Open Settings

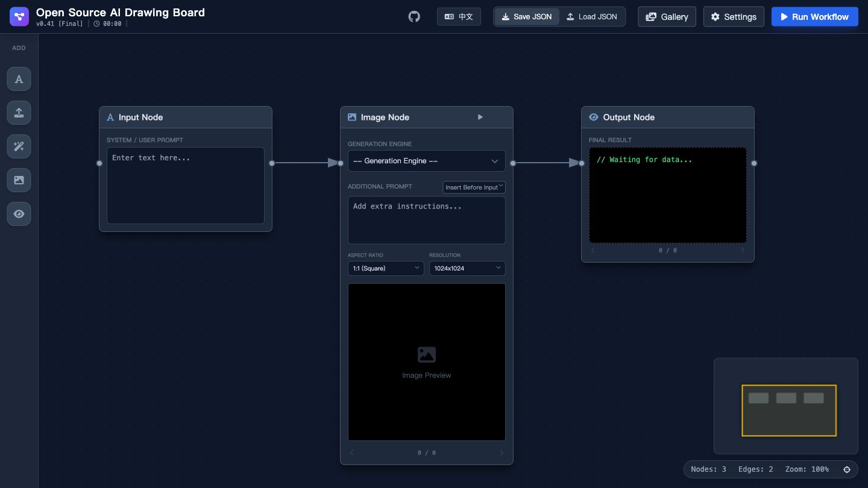click(734, 17)
